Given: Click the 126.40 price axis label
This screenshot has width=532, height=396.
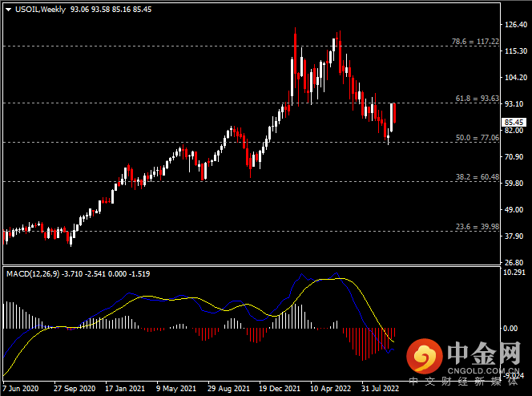Looking at the screenshot, I should [x=513, y=25].
